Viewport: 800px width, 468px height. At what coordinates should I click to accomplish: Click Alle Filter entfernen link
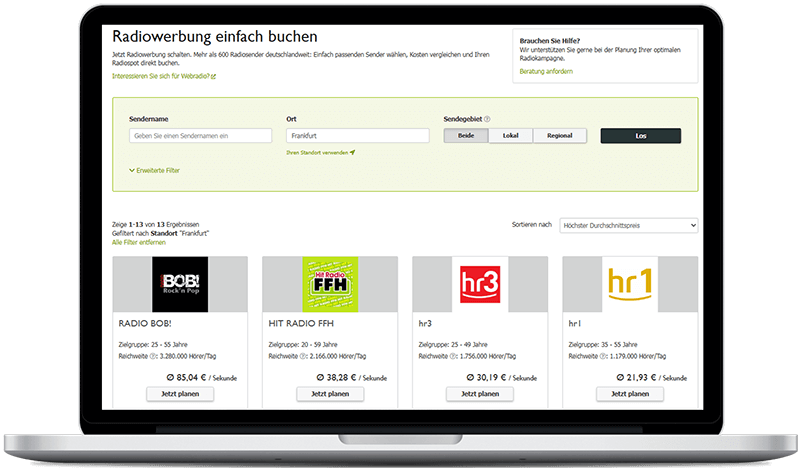click(x=141, y=243)
